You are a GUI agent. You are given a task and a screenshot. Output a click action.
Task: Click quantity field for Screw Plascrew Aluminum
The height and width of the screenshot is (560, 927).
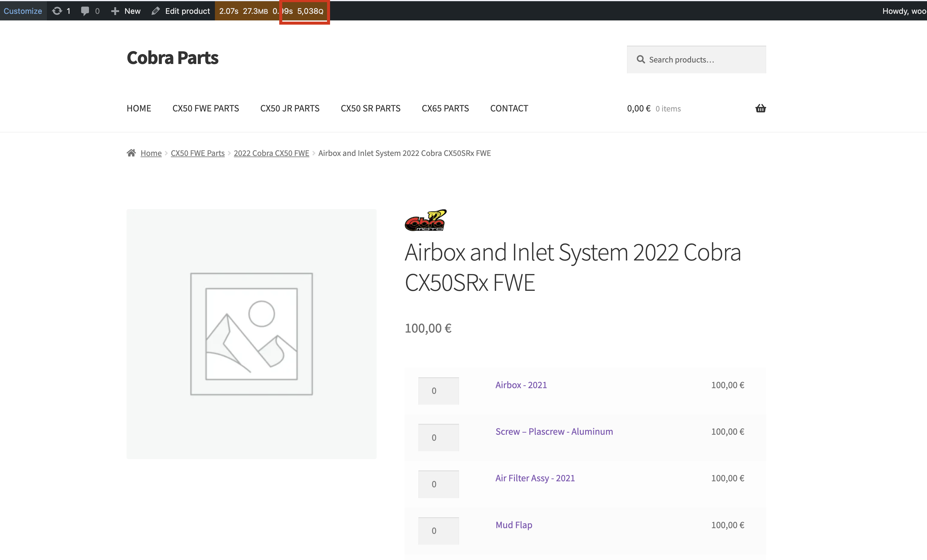(x=438, y=437)
